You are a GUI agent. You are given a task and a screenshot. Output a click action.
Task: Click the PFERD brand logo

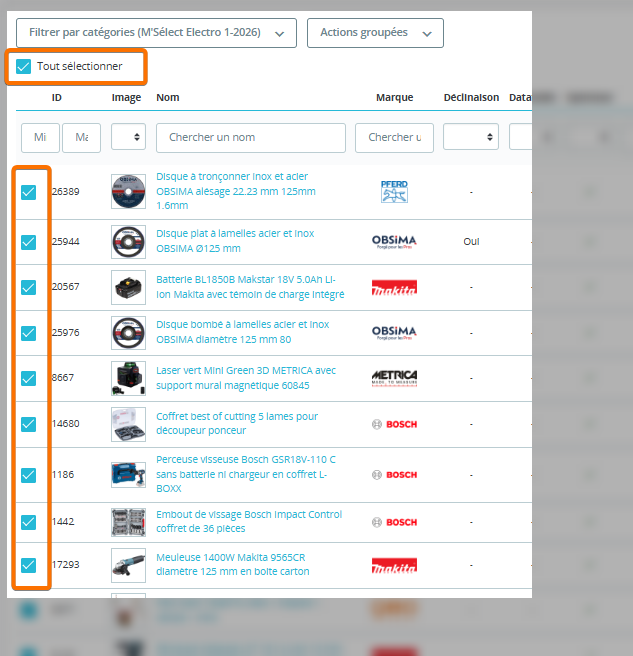click(x=394, y=192)
